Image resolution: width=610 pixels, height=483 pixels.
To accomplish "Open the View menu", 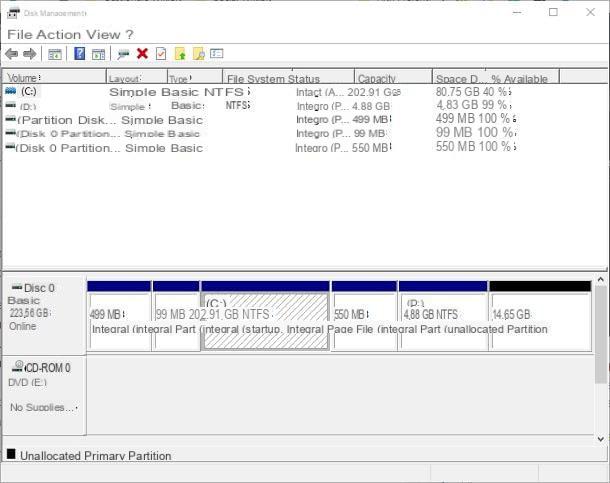I will pyautogui.click(x=103, y=35).
